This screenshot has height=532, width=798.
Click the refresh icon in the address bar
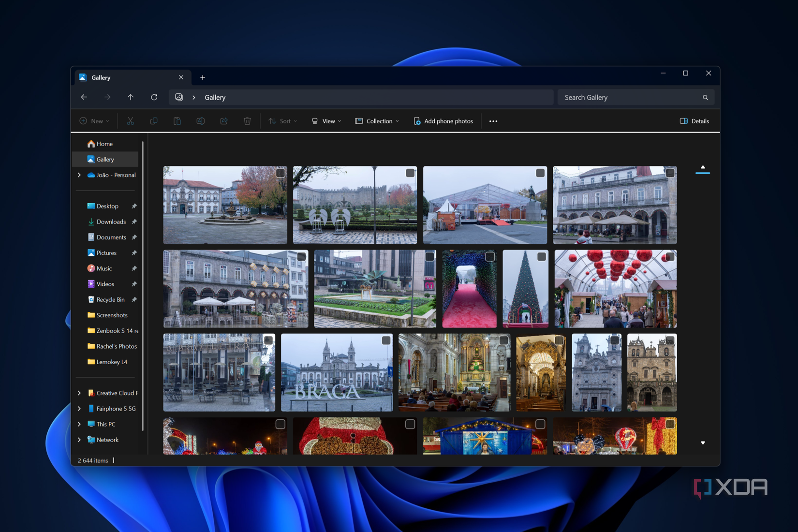click(x=154, y=97)
